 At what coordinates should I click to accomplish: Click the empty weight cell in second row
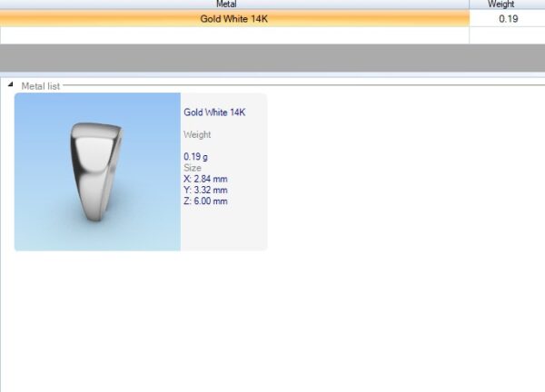click(507, 35)
